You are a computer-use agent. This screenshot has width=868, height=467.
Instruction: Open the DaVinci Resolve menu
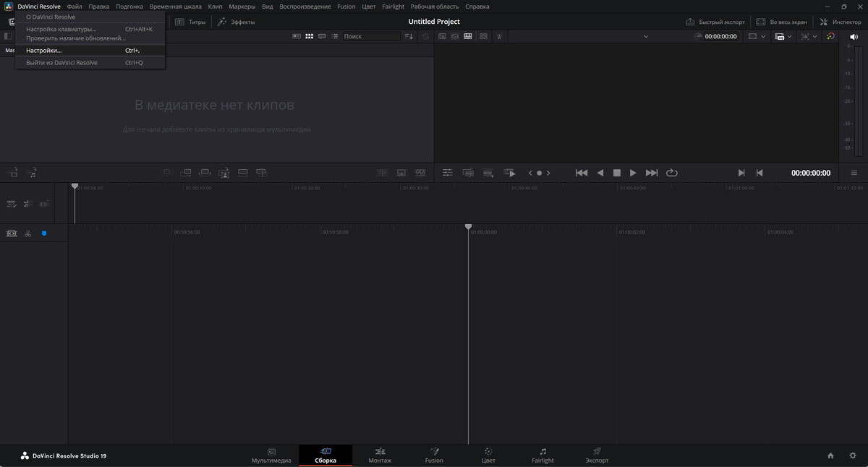click(x=39, y=7)
